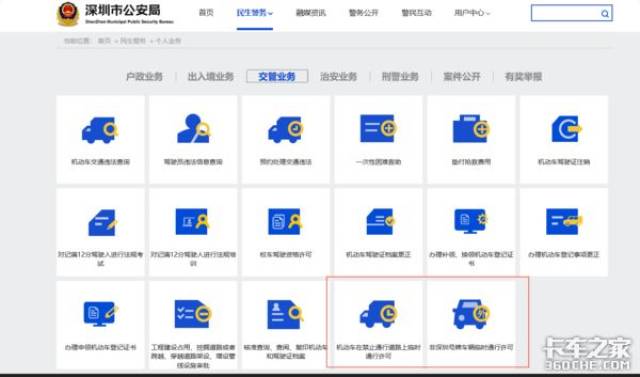
Task: Focus the search input field
Action: pos(566,13)
